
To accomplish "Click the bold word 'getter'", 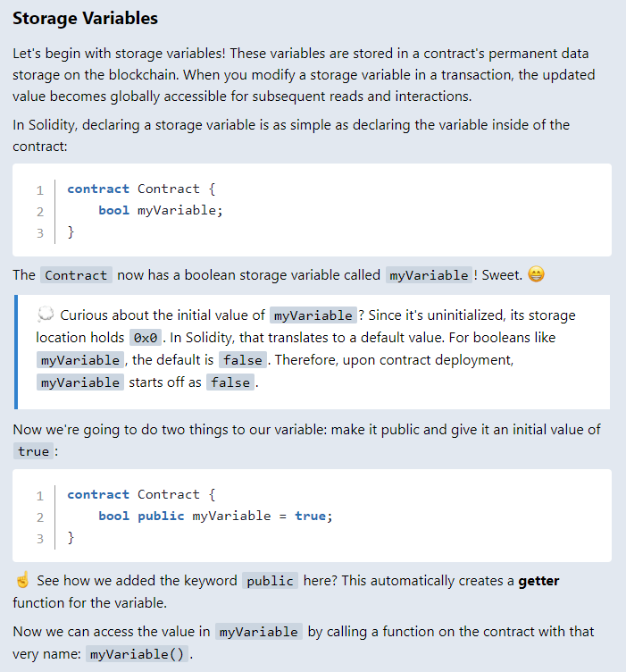I will [538, 581].
